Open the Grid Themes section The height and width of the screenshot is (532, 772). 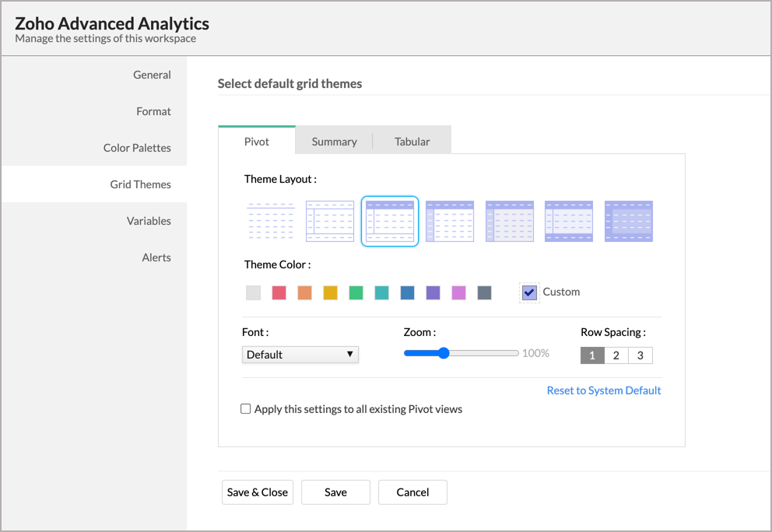(94, 184)
